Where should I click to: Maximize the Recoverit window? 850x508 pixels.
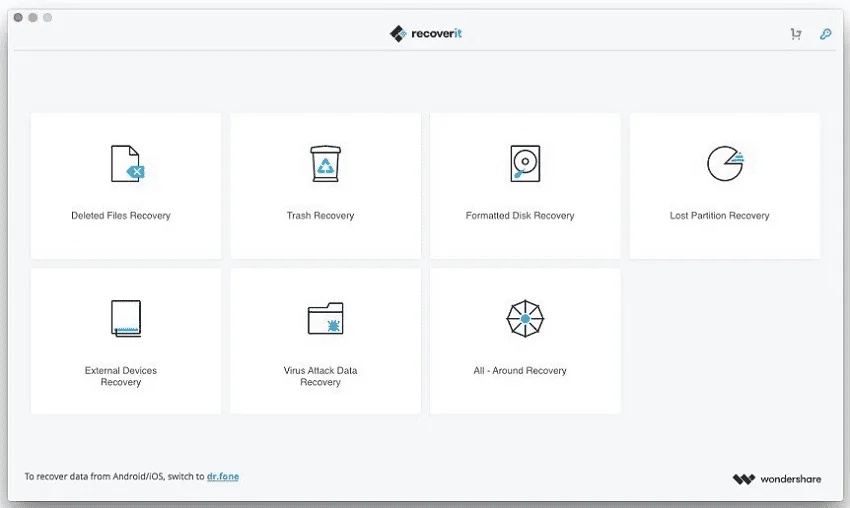point(47,17)
